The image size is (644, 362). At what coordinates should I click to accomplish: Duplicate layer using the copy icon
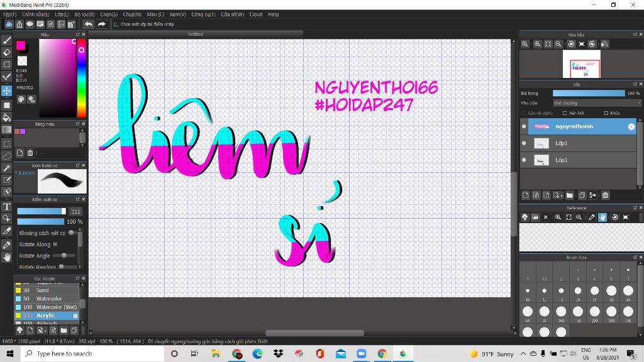coord(582,195)
